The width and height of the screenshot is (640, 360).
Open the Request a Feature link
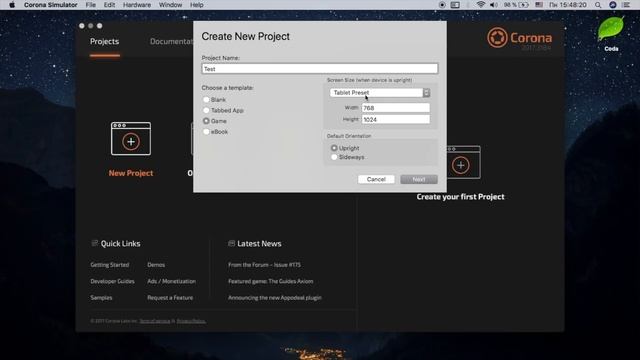pyautogui.click(x=170, y=298)
